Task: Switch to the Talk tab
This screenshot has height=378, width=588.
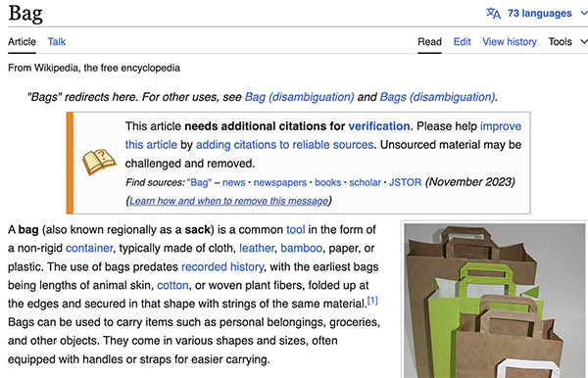Action: tap(57, 41)
